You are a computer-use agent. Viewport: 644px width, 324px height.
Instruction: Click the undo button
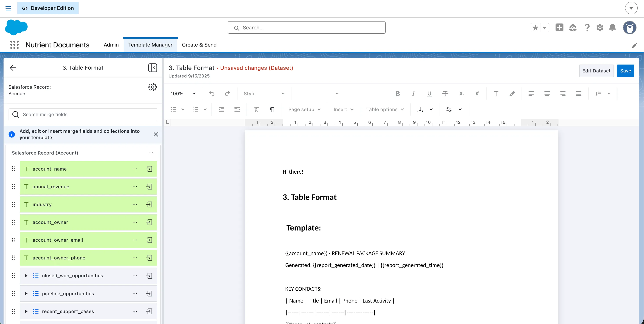[212, 94]
